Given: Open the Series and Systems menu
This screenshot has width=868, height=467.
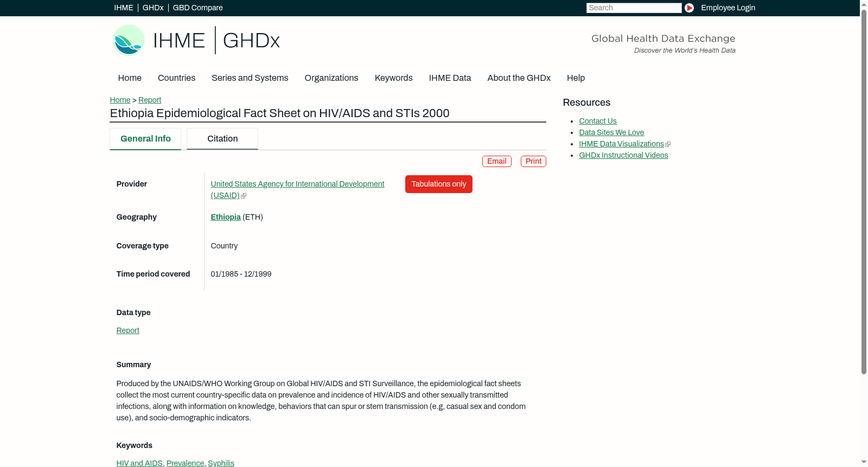Looking at the screenshot, I should (250, 78).
